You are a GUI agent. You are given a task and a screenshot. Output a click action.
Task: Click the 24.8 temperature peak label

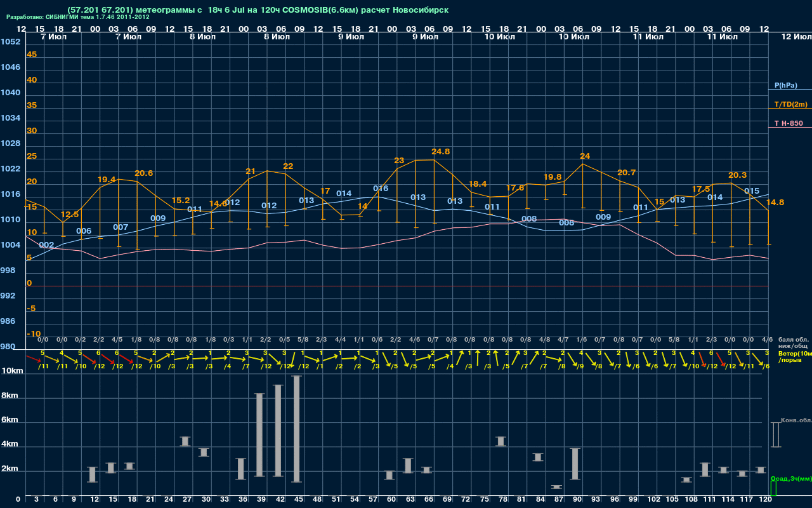(x=440, y=152)
